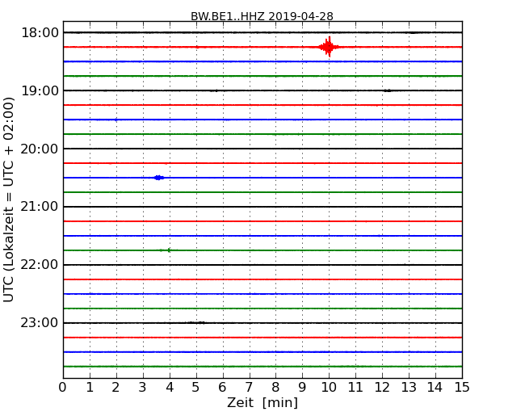Click the black blip near minute 12 on the 19:00 trace
This screenshot has width=525, height=420.
pos(388,90)
